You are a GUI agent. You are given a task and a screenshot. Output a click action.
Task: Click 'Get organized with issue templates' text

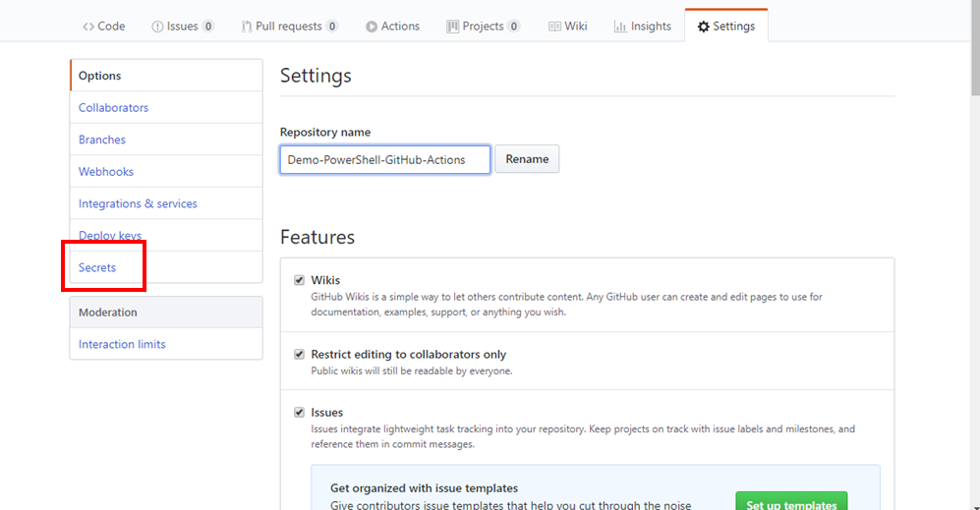(424, 488)
